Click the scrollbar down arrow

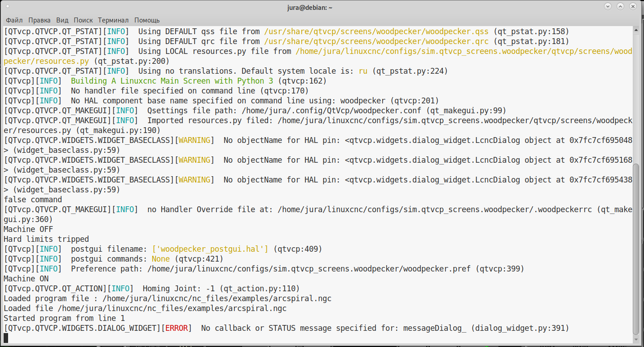click(x=635, y=339)
